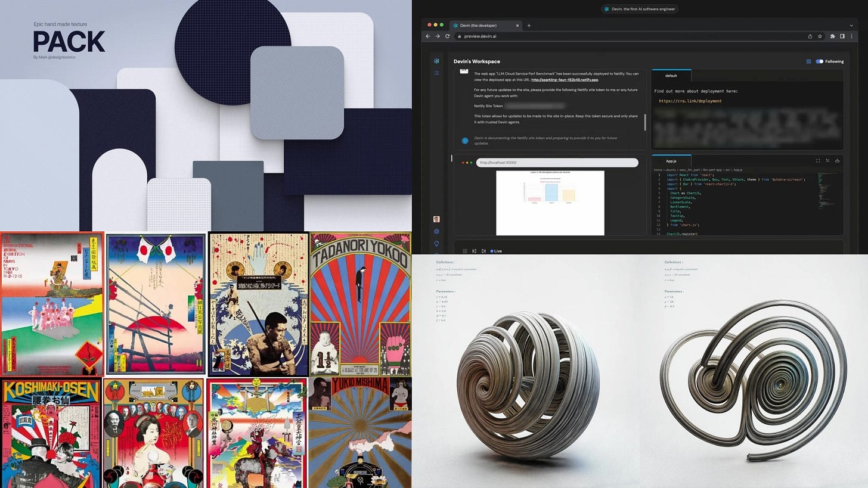Open a new browser tab with plus icon
The image size is (868, 488).
(x=529, y=26)
